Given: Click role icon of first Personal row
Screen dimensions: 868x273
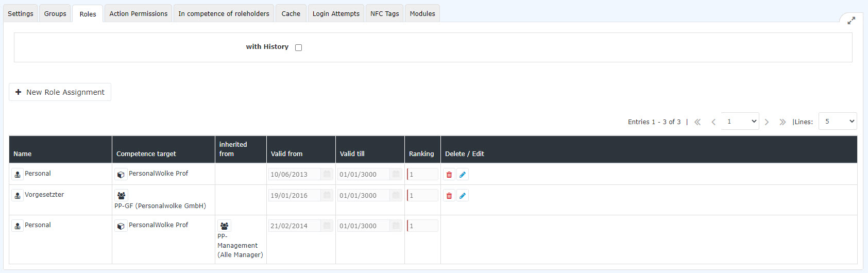Looking at the screenshot, I should point(18,175).
